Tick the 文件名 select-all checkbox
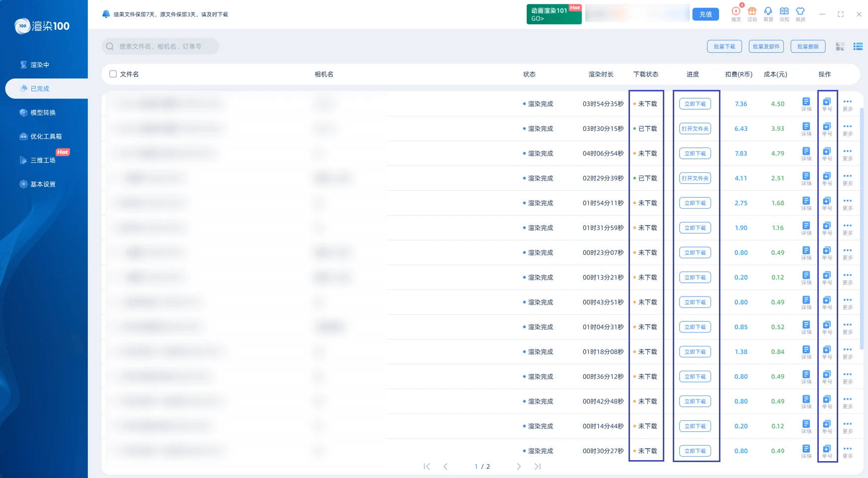This screenshot has width=868, height=478. pos(113,74)
